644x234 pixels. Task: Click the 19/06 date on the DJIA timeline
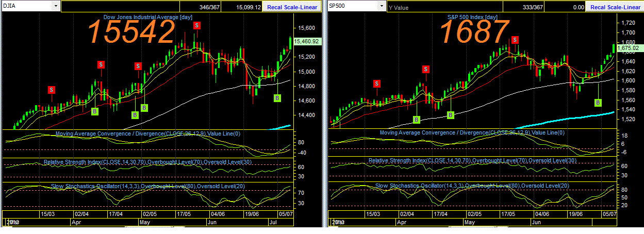point(251,213)
